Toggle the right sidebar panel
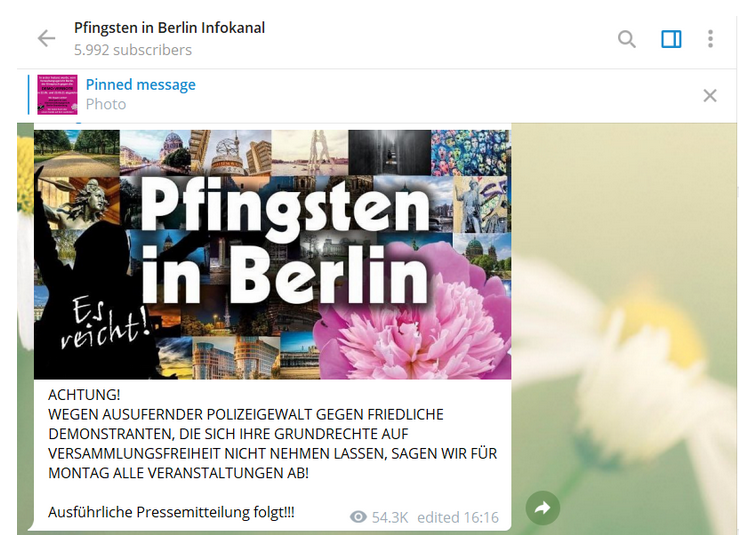This screenshot has width=749, height=545. coord(671,39)
